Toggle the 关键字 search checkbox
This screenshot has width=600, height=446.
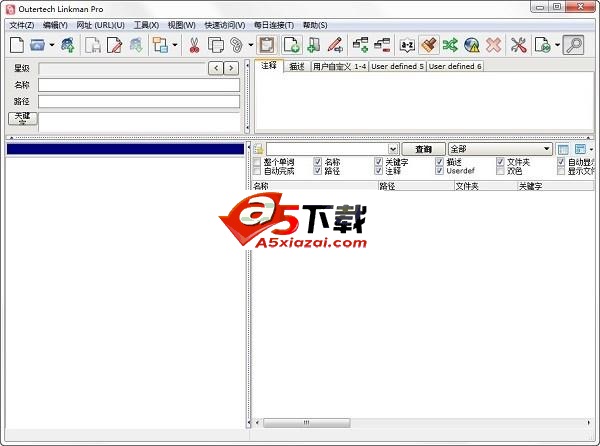click(378, 162)
